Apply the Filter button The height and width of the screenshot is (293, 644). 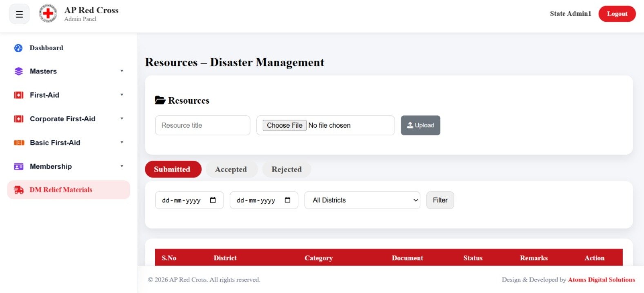[440, 200]
